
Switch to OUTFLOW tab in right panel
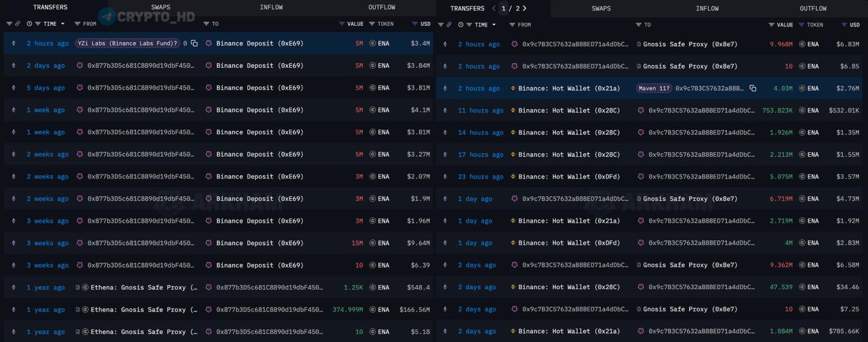click(813, 9)
